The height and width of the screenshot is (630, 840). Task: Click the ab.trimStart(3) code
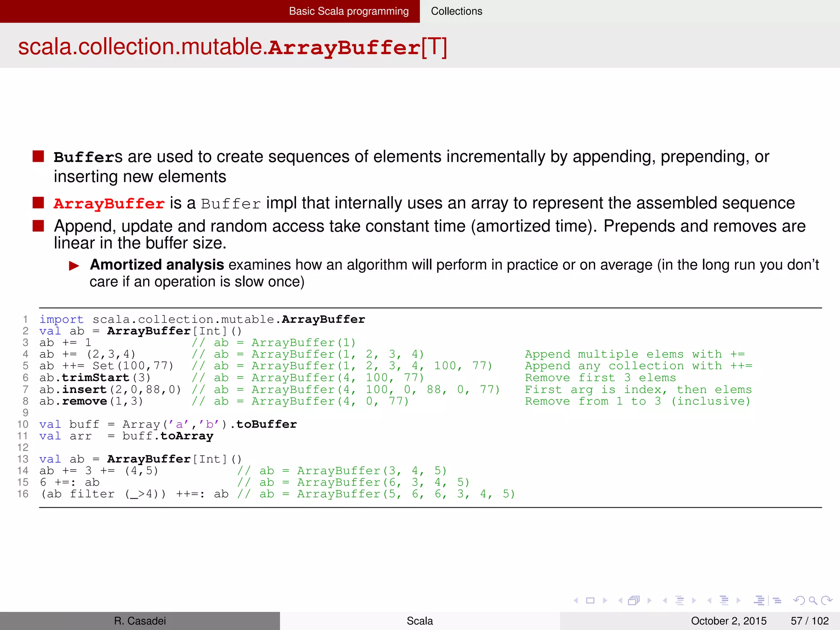(95, 377)
